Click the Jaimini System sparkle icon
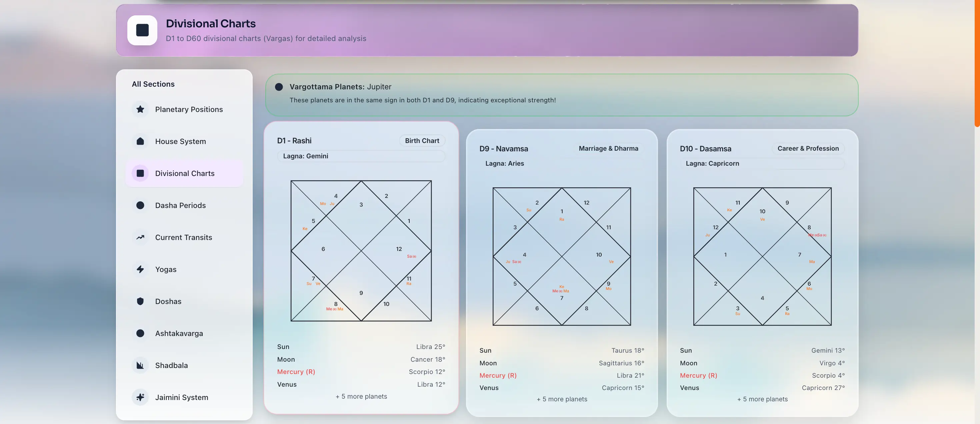 140,397
